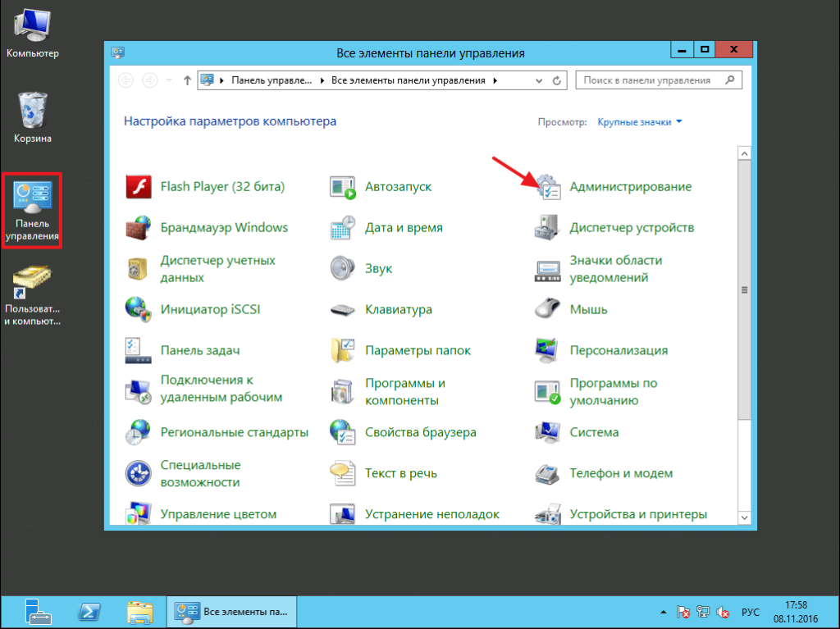Open the Administration (Администрирование) icon

coord(548,188)
